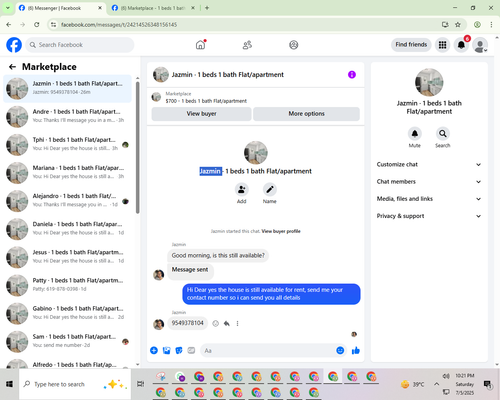
Task: Open the Menu grid icon
Action: (x=442, y=45)
